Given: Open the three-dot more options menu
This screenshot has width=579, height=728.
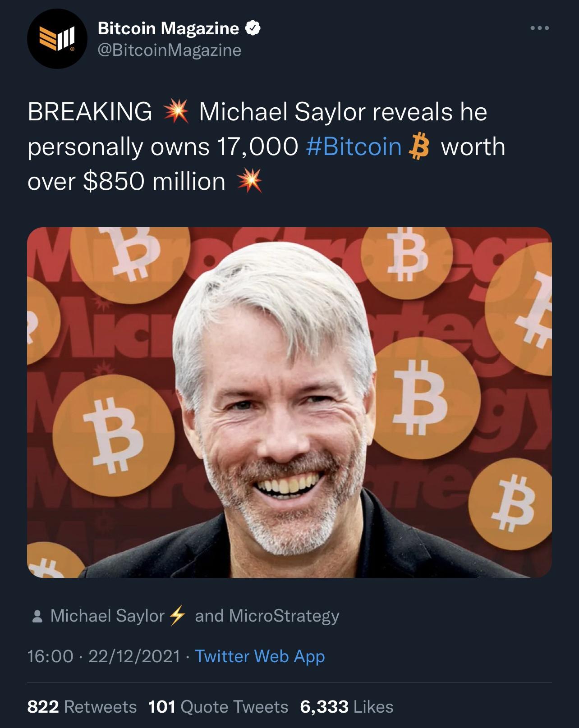Looking at the screenshot, I should coord(539,28).
